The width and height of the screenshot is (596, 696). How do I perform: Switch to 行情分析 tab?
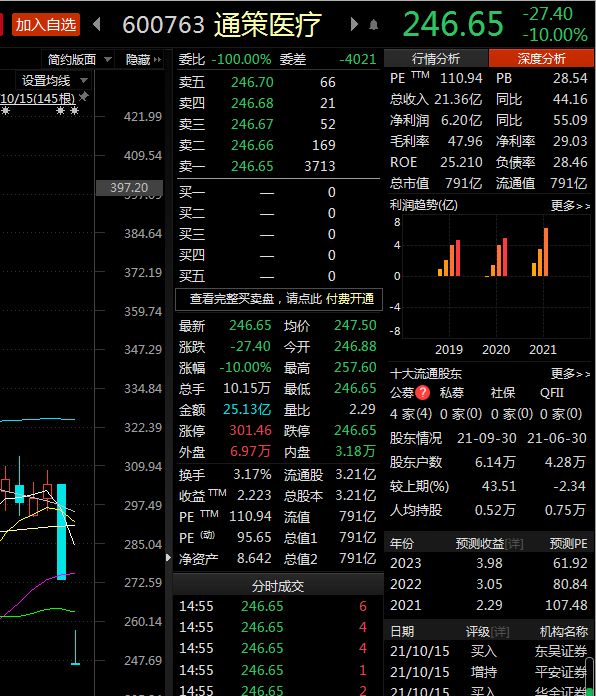(x=436, y=58)
